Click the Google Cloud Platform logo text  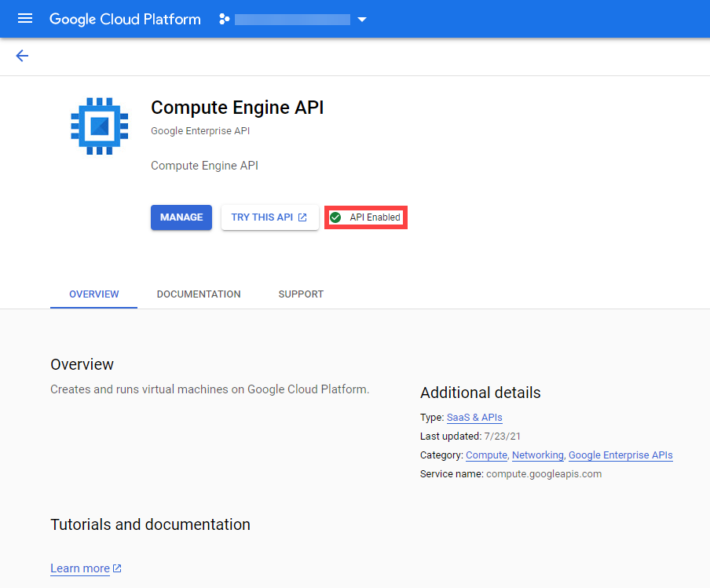(125, 19)
